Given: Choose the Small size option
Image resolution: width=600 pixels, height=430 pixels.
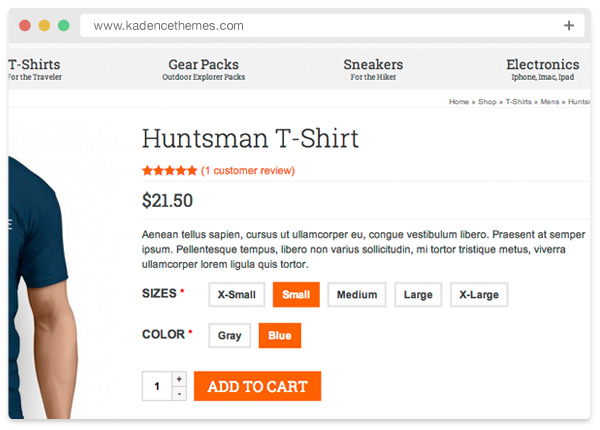Looking at the screenshot, I should 296,295.
